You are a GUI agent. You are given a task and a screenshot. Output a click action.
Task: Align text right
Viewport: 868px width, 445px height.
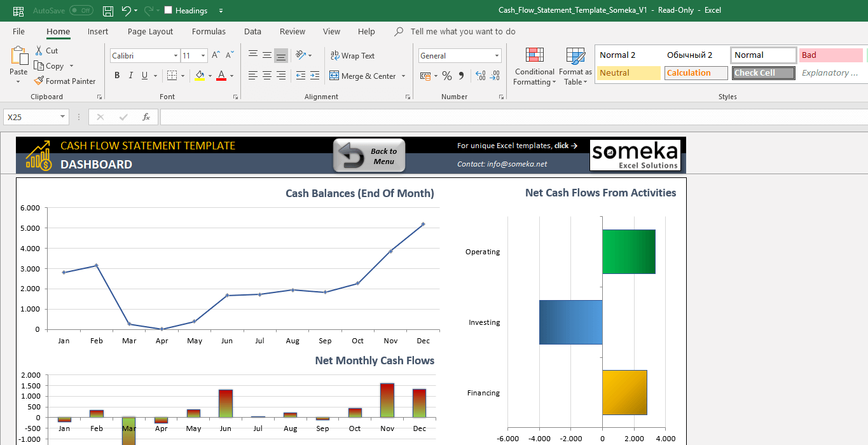click(281, 76)
